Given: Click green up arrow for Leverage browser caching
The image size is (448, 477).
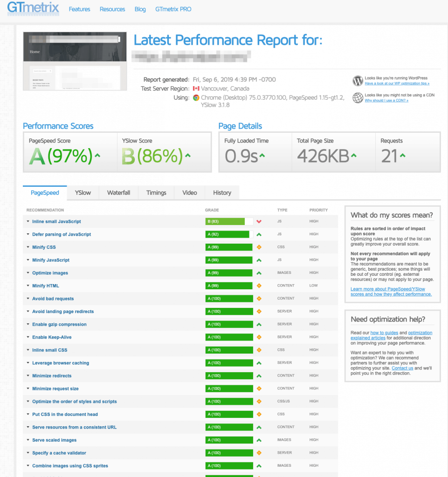Looking at the screenshot, I should 259,363.
